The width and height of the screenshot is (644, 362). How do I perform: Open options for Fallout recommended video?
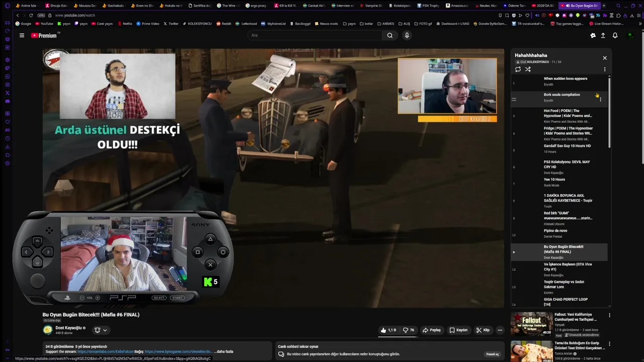pos(609,315)
